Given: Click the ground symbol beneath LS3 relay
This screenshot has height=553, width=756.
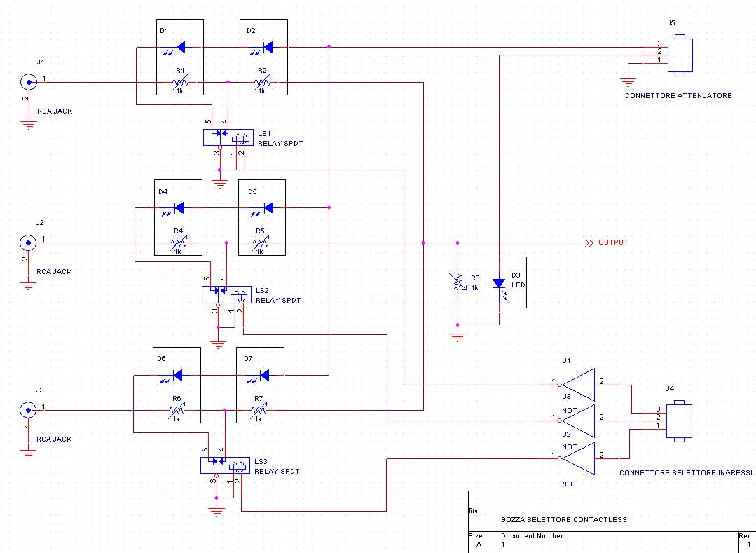Looking at the screenshot, I should pos(217,512).
